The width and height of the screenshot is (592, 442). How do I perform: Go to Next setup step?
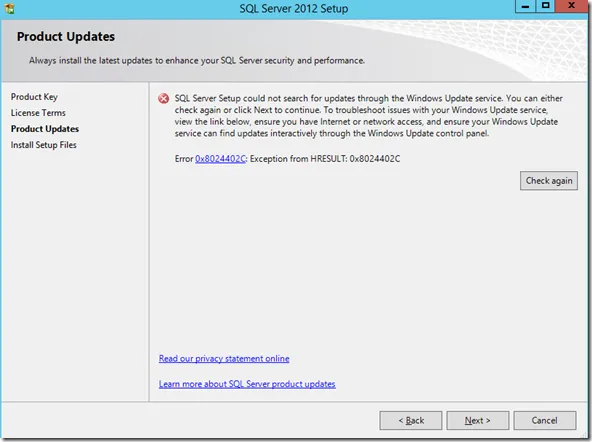click(x=478, y=420)
